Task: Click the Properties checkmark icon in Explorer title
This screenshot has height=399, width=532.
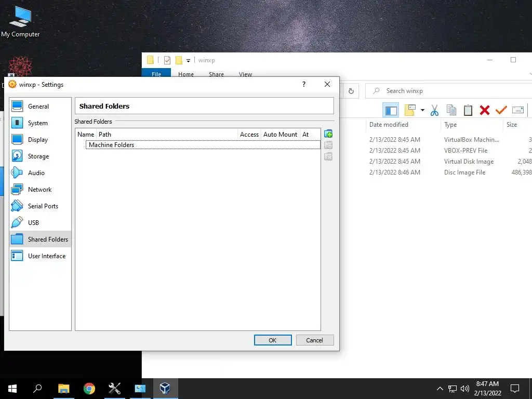Action: 167,60
